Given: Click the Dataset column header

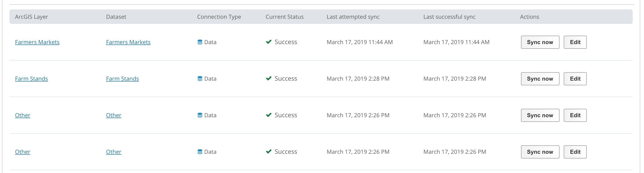Looking at the screenshot, I should tap(116, 17).
